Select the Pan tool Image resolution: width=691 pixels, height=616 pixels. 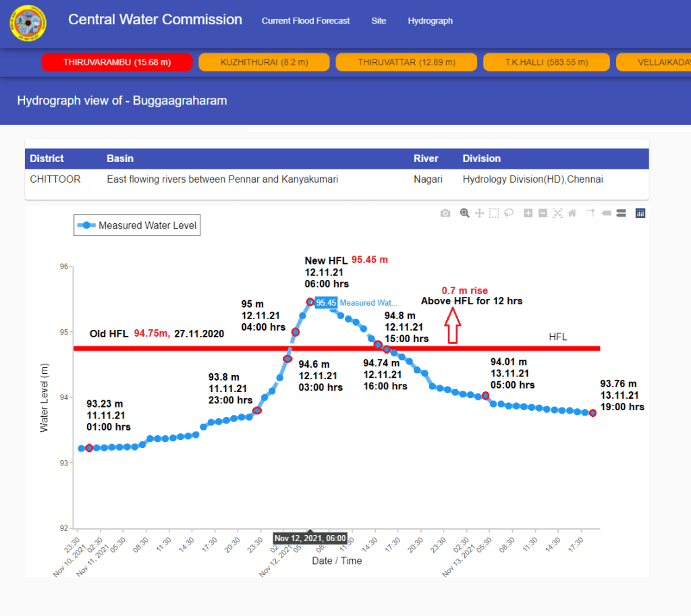click(479, 213)
